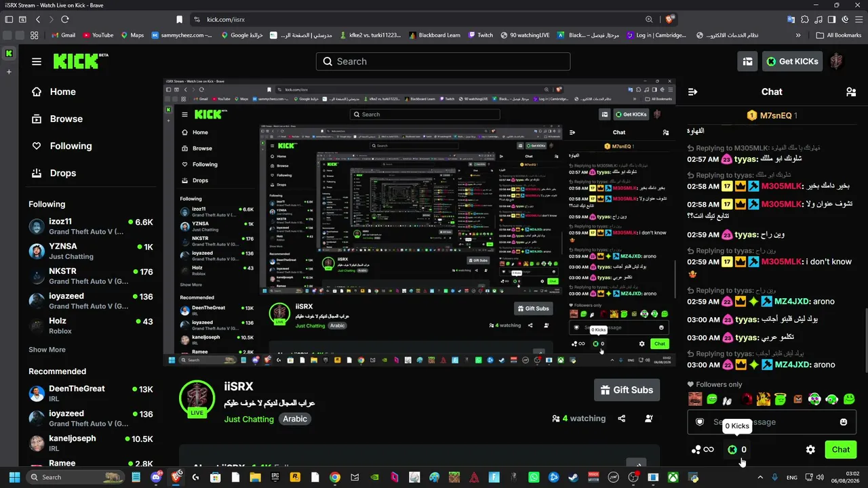The height and width of the screenshot is (488, 868).
Task: Open YZNSA channel from Following list
Action: 91,251
